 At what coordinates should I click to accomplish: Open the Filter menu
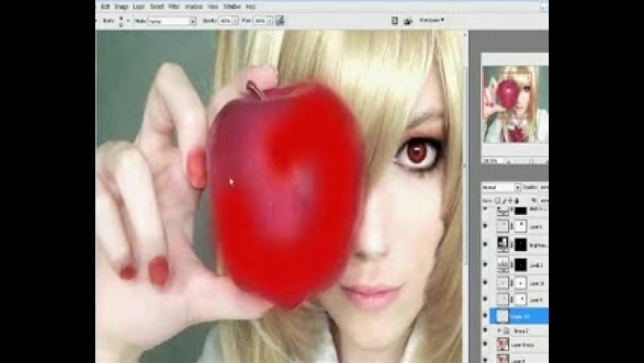click(x=174, y=6)
